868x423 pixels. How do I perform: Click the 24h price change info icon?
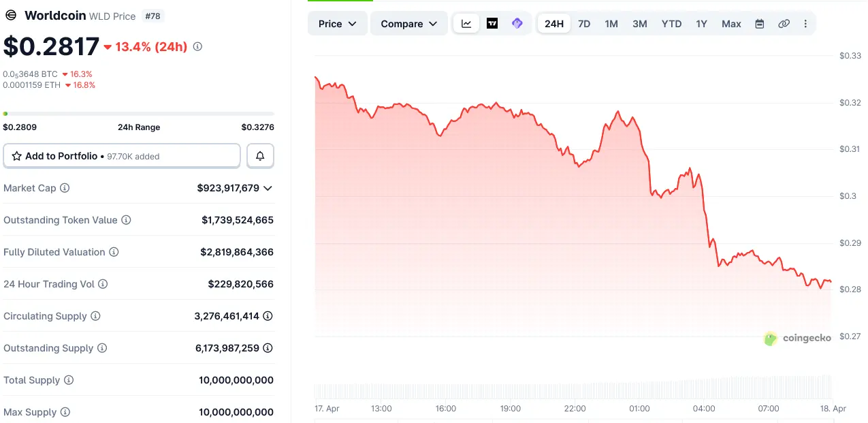(x=197, y=46)
